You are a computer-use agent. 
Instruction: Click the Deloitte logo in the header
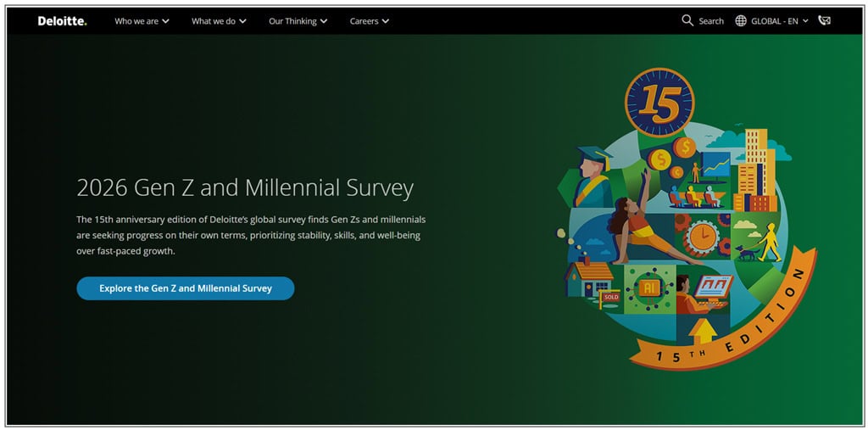62,21
